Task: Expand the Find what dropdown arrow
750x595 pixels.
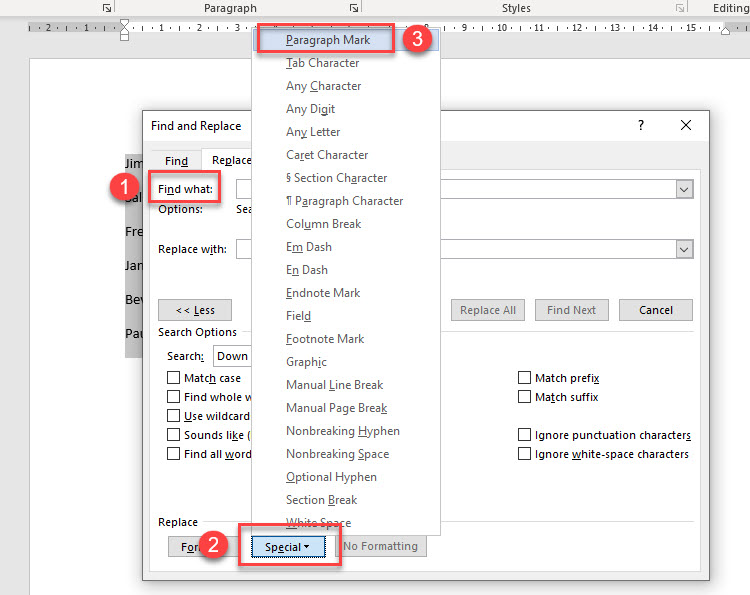Action: click(685, 189)
